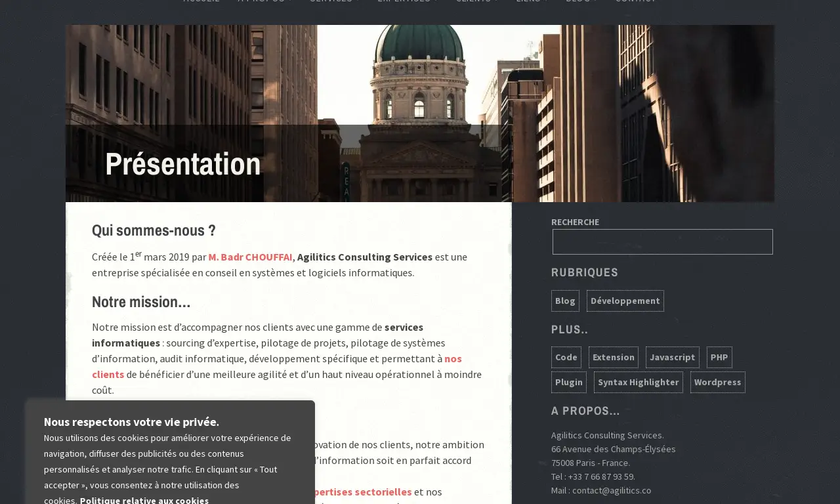Open the 'pertises sectorielles' link
The width and height of the screenshot is (840, 504).
[364, 492]
